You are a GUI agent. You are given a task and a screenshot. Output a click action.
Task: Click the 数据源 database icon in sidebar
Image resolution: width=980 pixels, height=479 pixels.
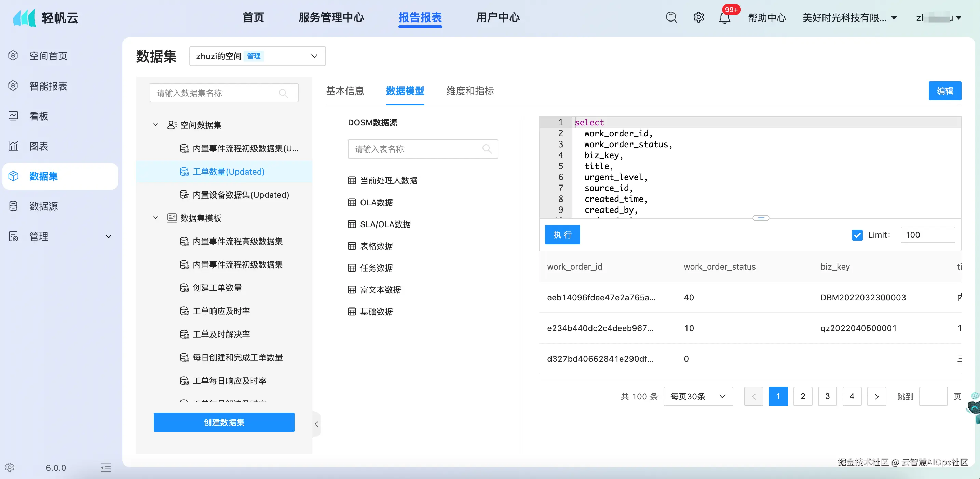[13, 206]
